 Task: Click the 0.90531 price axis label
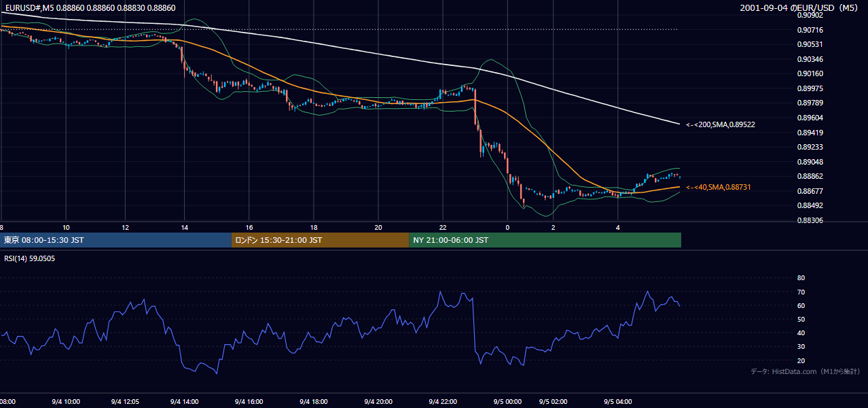[810, 44]
